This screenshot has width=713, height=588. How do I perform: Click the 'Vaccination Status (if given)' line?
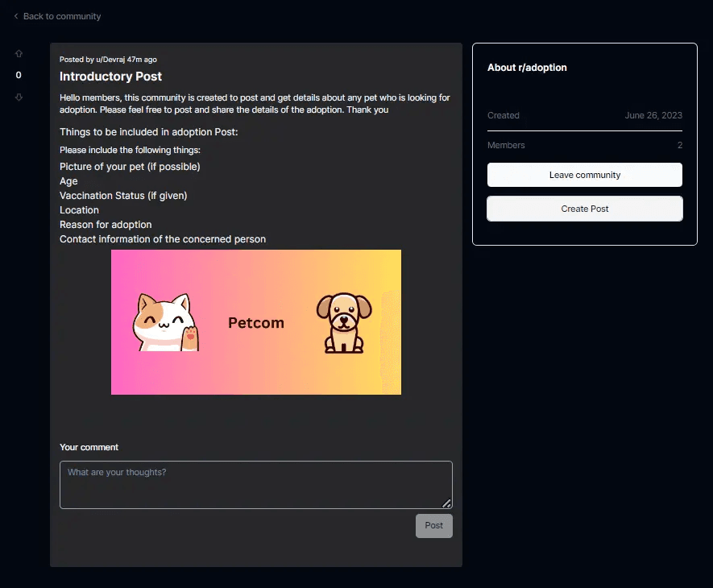(x=123, y=196)
